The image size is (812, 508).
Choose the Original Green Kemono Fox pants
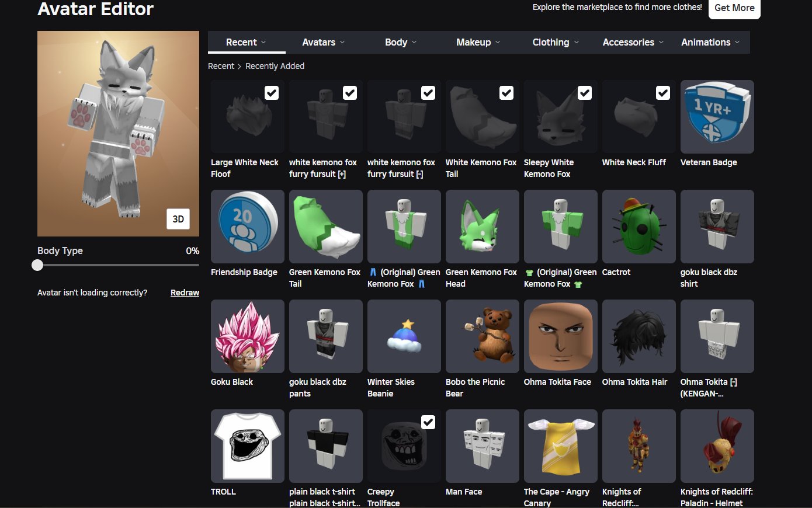(x=404, y=227)
